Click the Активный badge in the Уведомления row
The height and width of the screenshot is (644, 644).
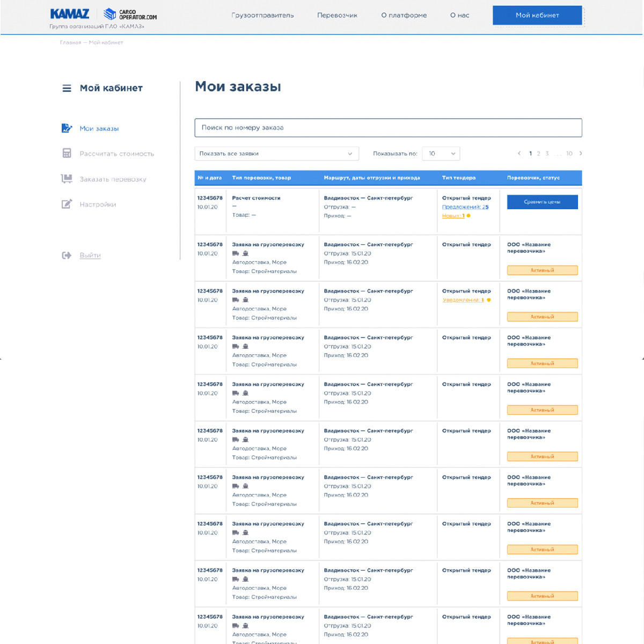pos(542,317)
